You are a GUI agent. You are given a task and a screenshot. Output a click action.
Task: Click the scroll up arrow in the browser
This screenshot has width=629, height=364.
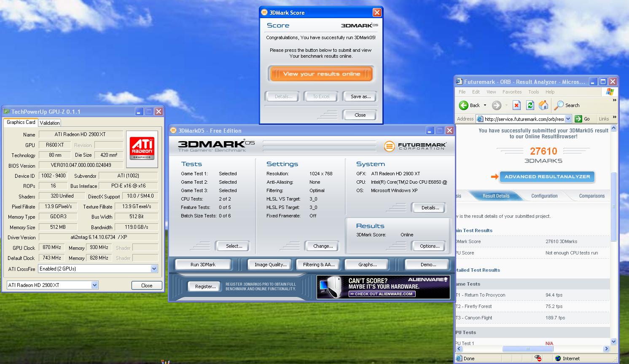point(613,128)
